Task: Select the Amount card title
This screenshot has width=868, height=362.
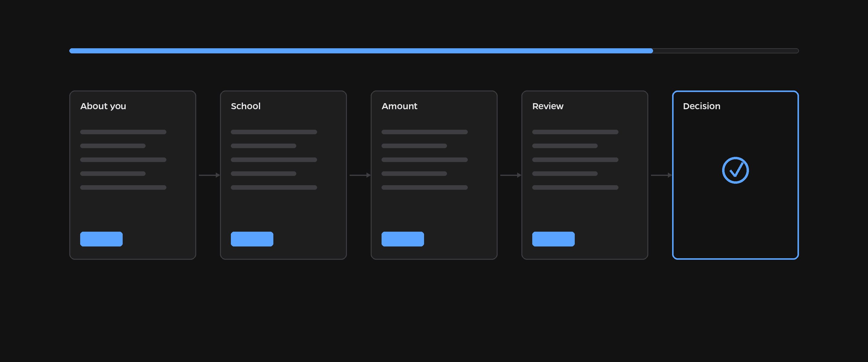Action: pos(399,106)
